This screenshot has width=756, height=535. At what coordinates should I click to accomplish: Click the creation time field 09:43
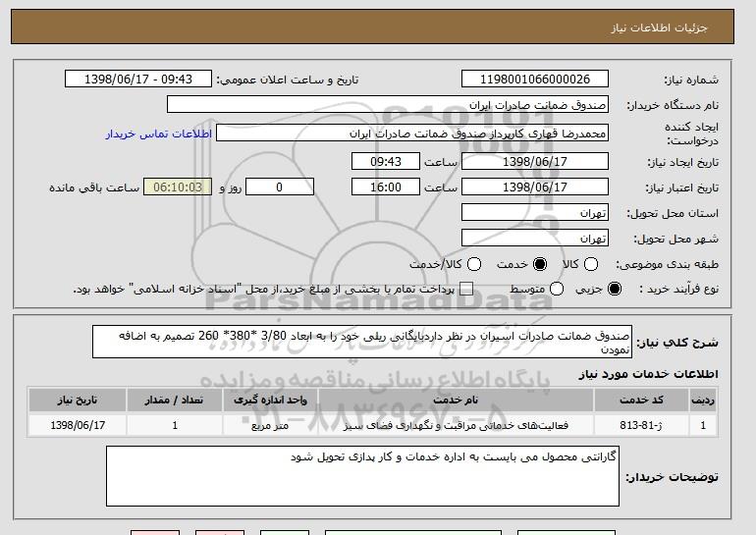coord(386,161)
